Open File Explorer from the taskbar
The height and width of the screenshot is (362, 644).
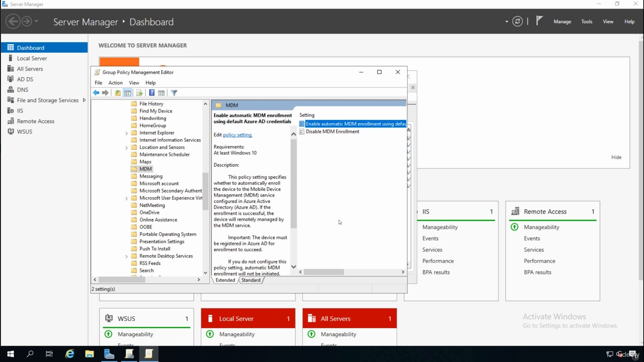pyautogui.click(x=90, y=354)
